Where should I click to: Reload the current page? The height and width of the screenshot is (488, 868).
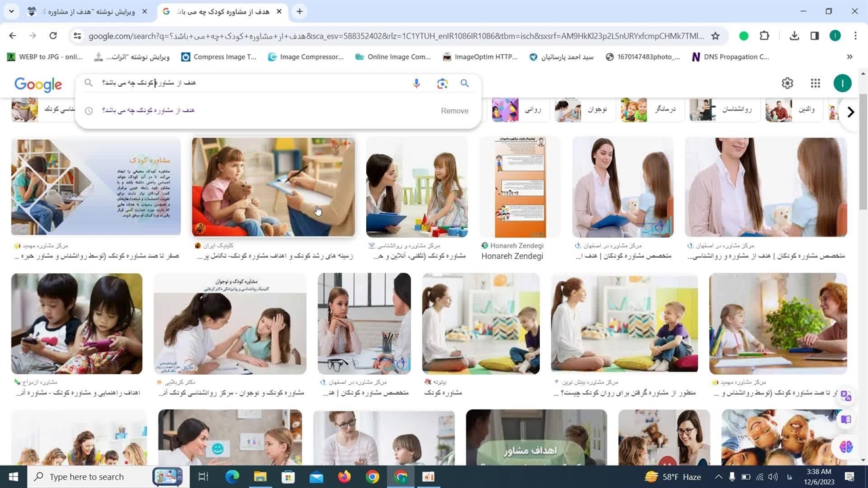pyautogui.click(x=53, y=36)
